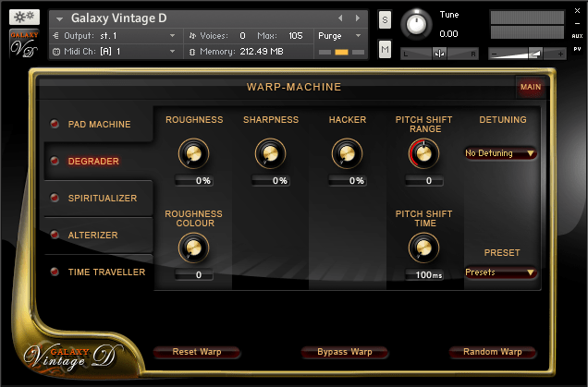Mute the instrument with M button

tap(386, 49)
